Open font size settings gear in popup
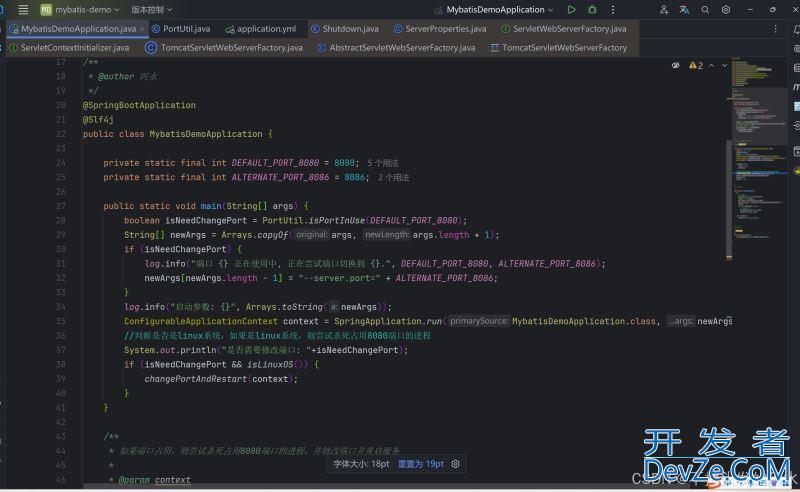The image size is (800, 492). tap(456, 464)
